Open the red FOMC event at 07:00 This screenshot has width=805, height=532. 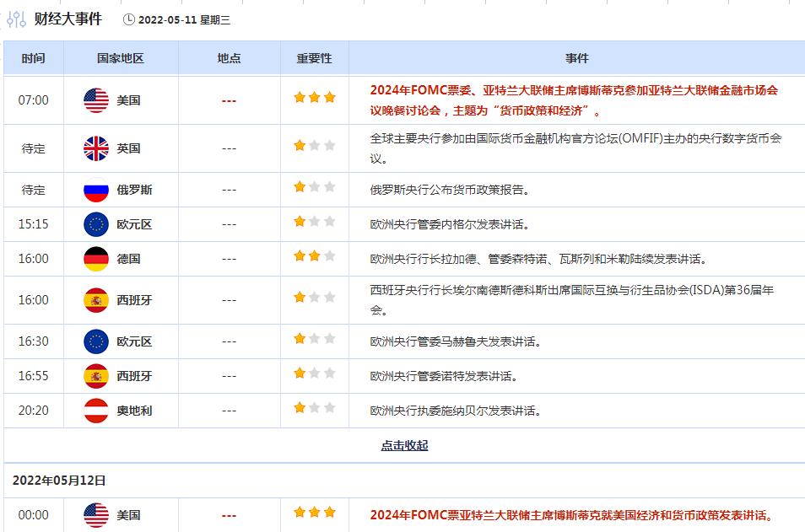574,100
